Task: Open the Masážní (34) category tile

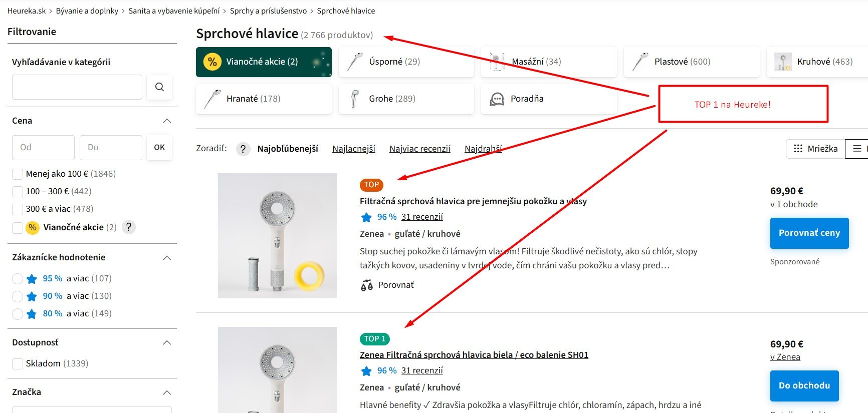Action: click(x=549, y=62)
